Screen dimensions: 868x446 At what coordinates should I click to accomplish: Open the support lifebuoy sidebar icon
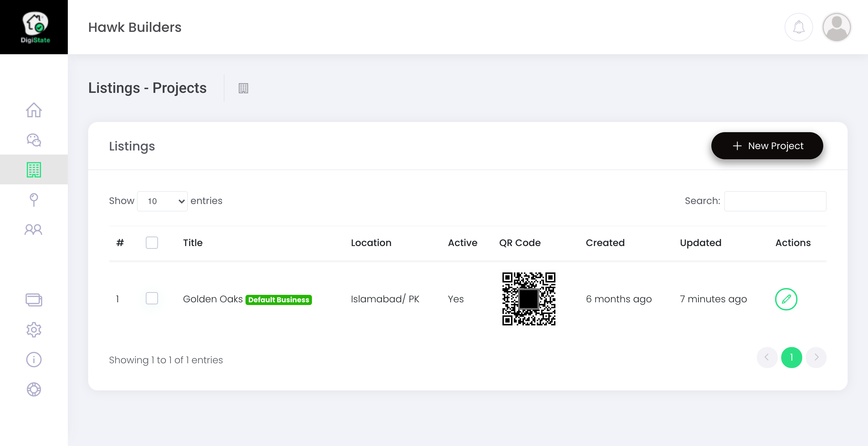(34, 389)
